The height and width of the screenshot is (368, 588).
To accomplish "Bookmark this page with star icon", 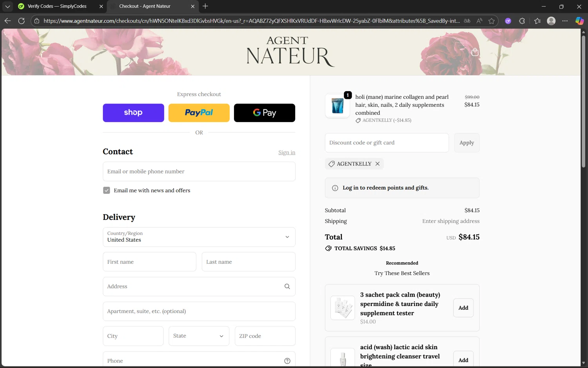I will click(492, 21).
